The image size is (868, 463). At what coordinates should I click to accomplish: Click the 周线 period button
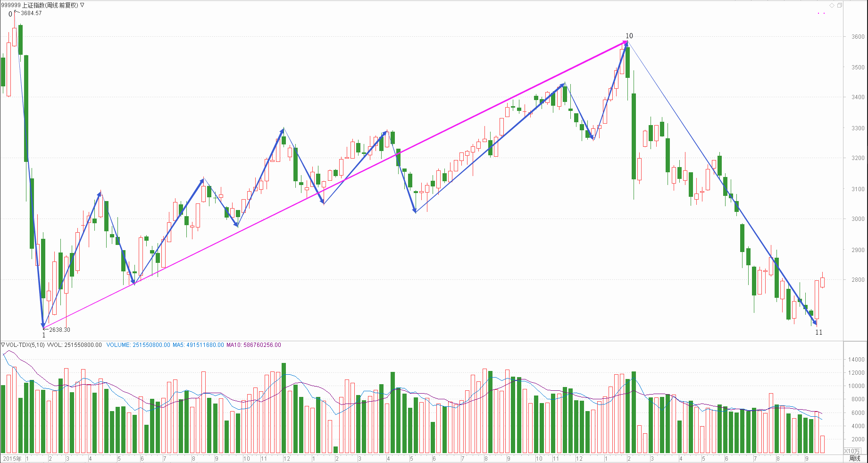pos(854,458)
